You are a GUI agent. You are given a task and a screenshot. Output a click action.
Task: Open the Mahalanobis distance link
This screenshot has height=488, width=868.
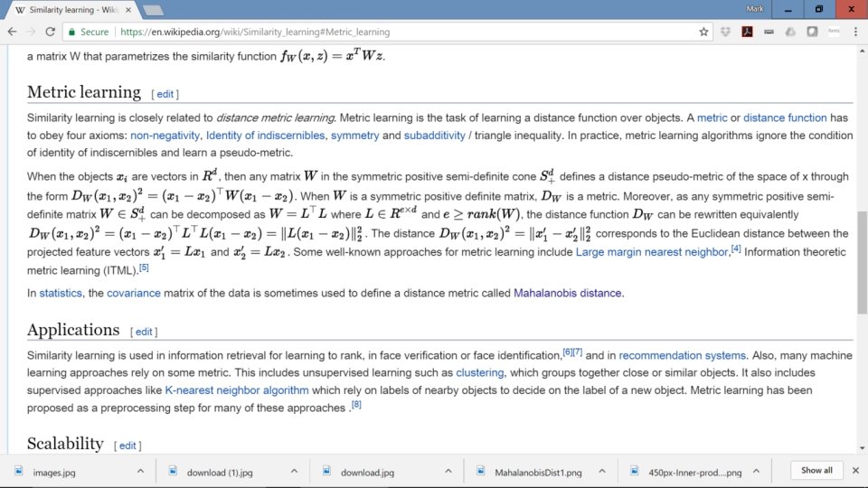(x=568, y=293)
